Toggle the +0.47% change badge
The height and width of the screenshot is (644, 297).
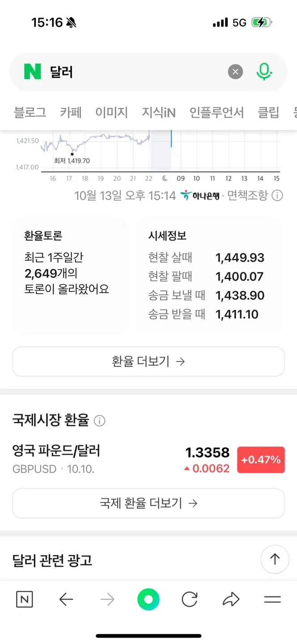[x=261, y=460]
